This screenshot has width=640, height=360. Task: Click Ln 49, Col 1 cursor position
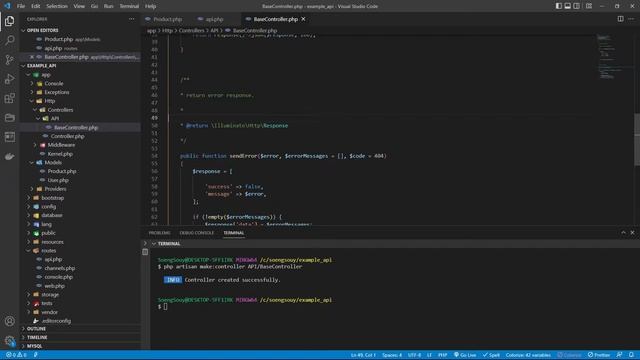pyautogui.click(x=363, y=355)
